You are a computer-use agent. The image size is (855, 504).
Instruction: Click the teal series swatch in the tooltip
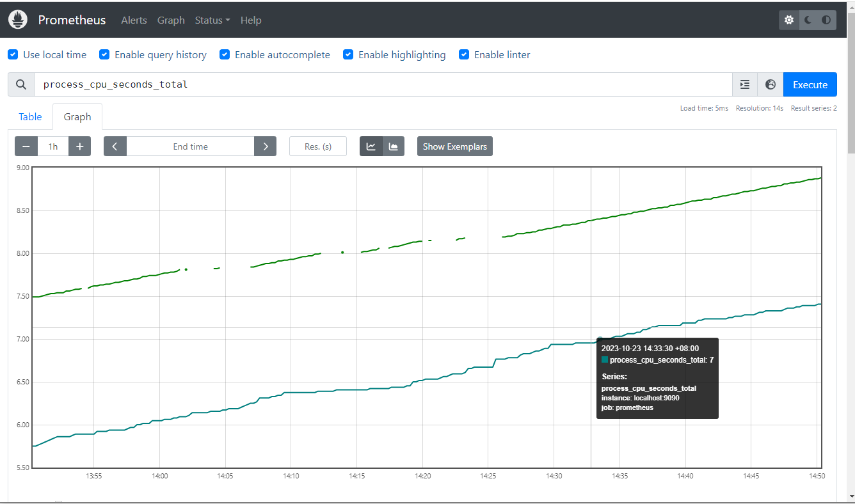coord(605,360)
